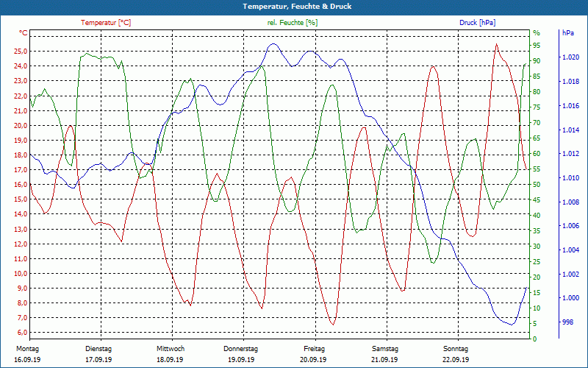This screenshot has width=588, height=368.
Task: Click the Sonntag day label
Action: point(456,349)
